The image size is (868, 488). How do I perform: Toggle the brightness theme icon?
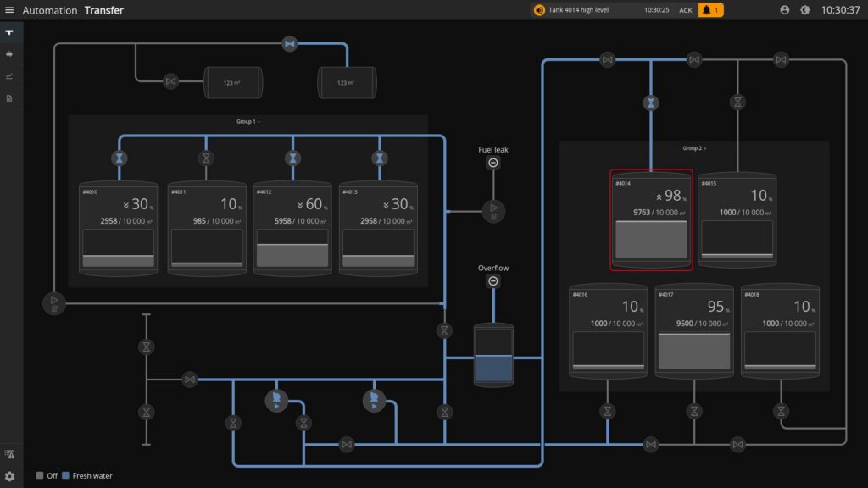click(x=805, y=10)
